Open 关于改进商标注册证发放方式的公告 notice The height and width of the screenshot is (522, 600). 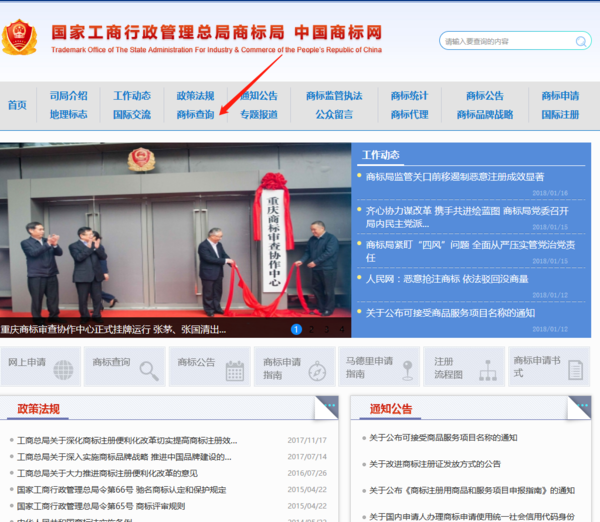pyautogui.click(x=435, y=464)
